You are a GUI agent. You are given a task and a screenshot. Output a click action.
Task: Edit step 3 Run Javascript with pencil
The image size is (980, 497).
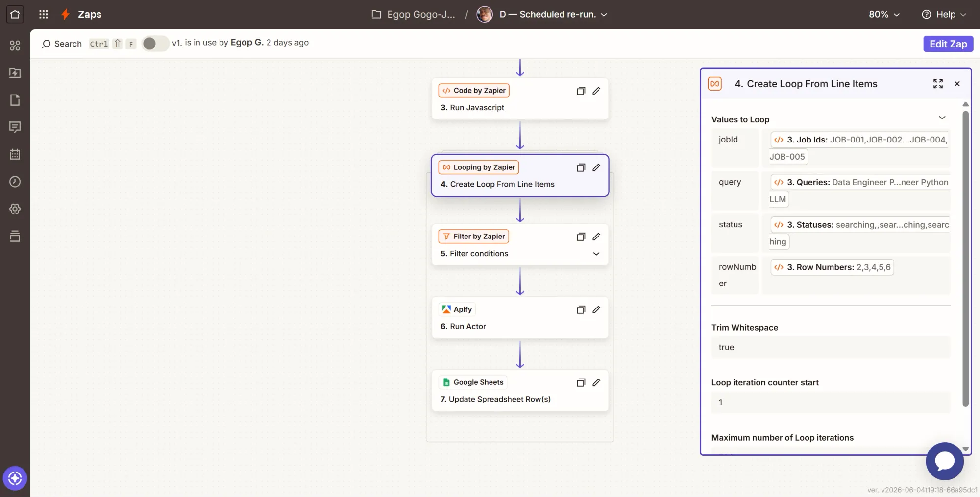pyautogui.click(x=596, y=91)
